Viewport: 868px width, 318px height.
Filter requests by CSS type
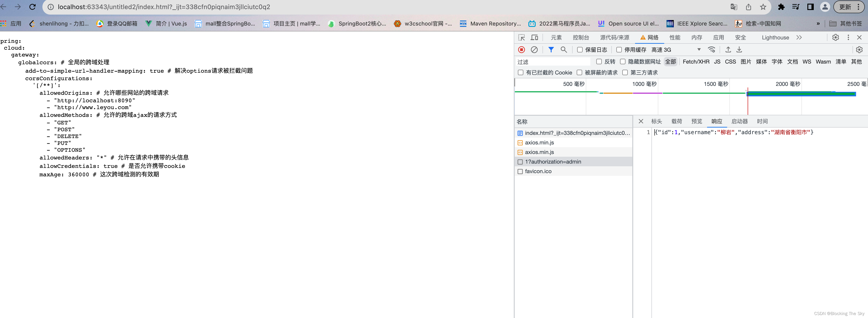(730, 62)
